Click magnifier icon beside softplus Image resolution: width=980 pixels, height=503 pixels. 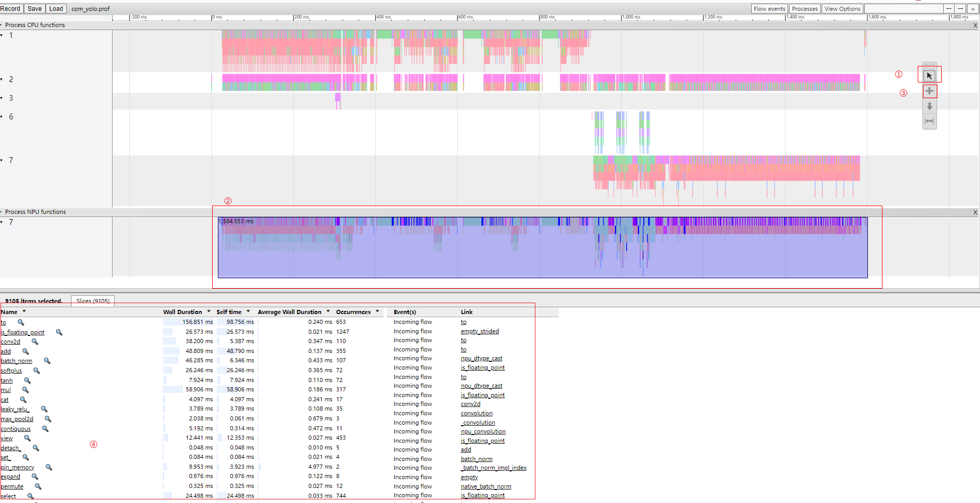click(x=36, y=371)
